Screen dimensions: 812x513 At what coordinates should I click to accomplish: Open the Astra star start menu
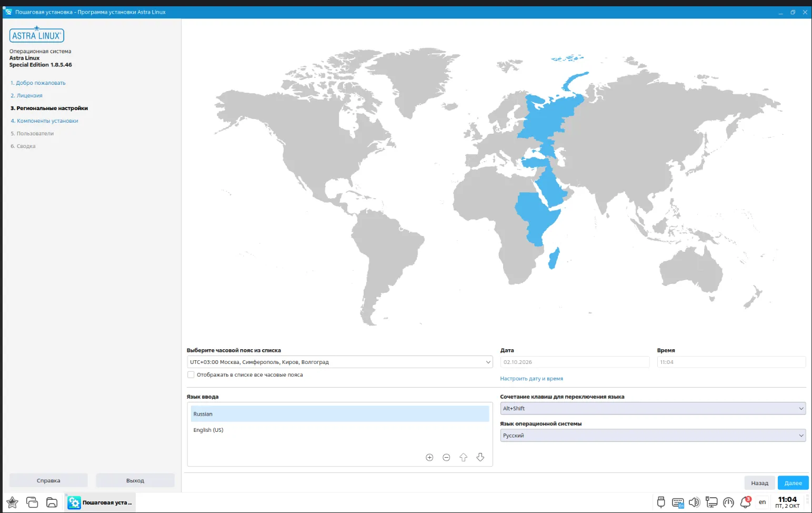tap(12, 502)
